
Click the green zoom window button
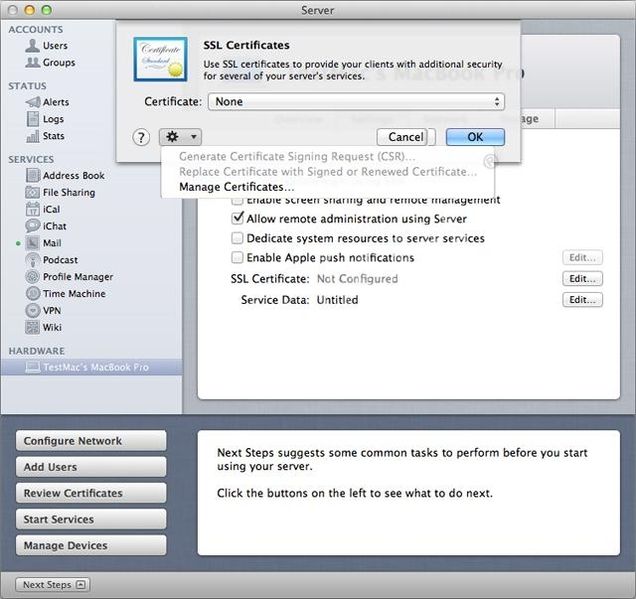tap(47, 10)
